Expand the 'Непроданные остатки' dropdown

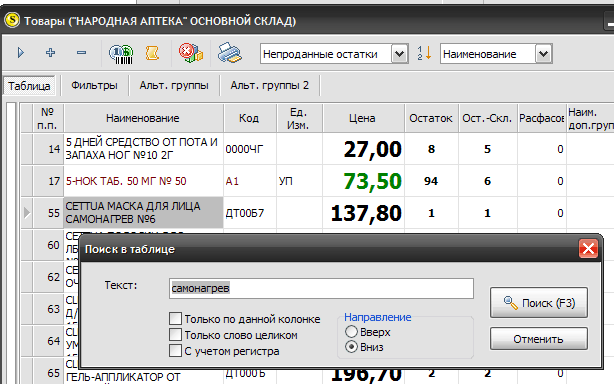(x=399, y=54)
